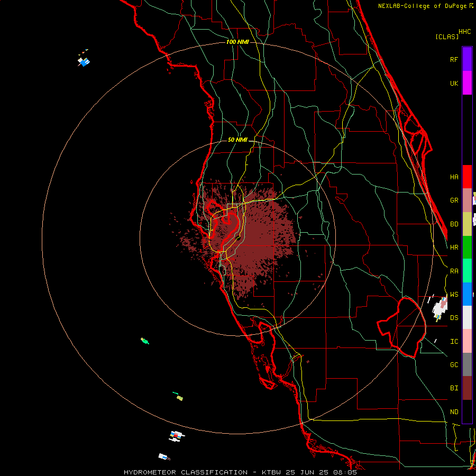The width and height of the screenshot is (476, 476).
Task: Click the '100 NMI' range ring label
Action: tap(237, 42)
